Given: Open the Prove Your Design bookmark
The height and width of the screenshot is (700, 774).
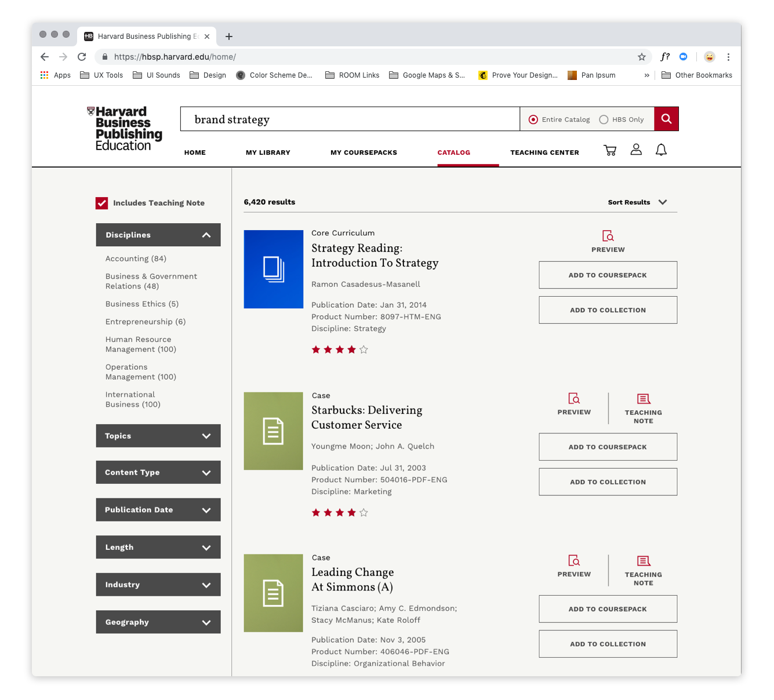Looking at the screenshot, I should tap(518, 75).
